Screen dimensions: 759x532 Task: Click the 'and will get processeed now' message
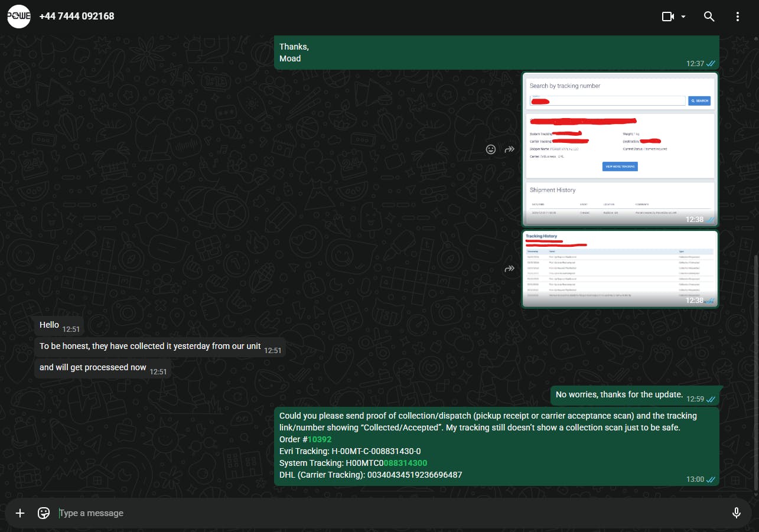[x=93, y=367]
